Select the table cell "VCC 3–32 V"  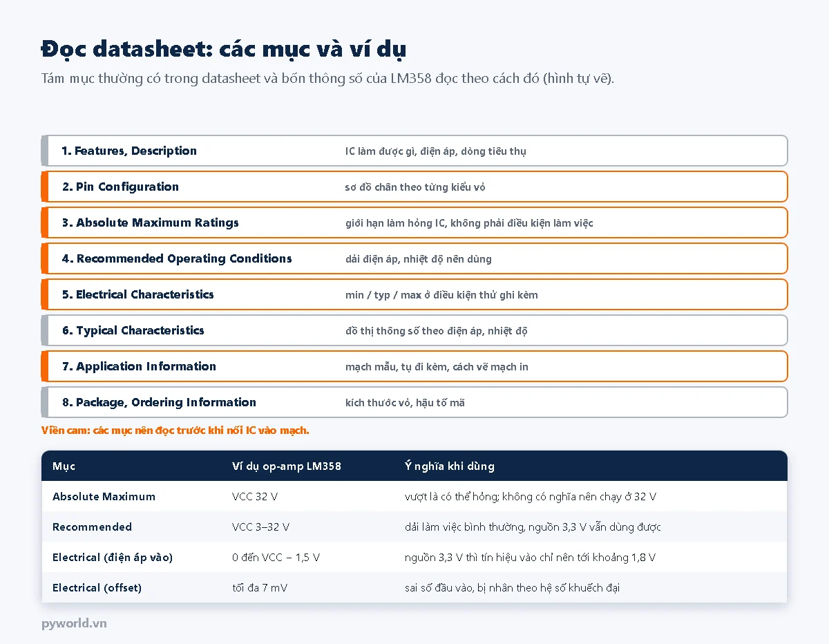pyautogui.click(x=260, y=527)
